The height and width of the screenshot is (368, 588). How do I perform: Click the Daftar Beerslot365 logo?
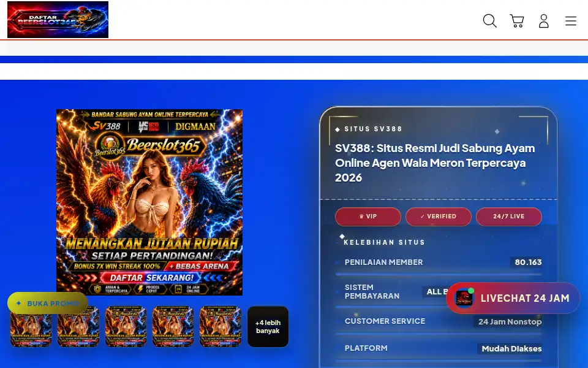(x=58, y=20)
